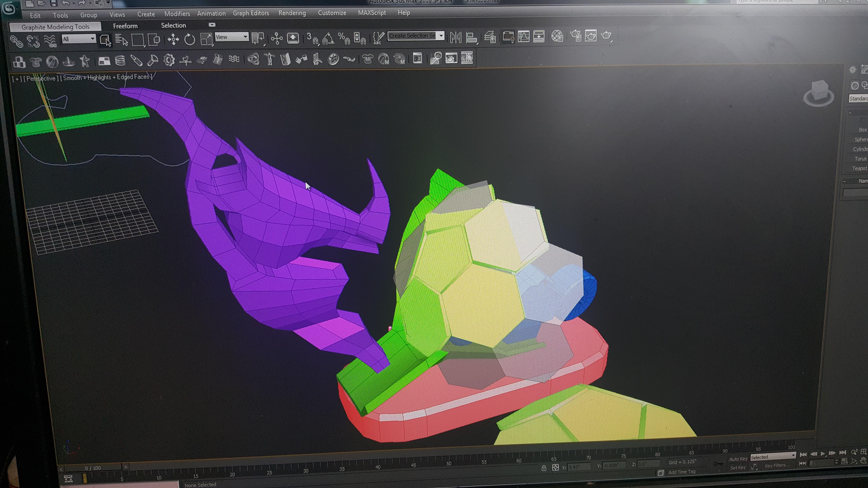The image size is (868, 488).
Task: Open the Material Editor
Action: [557, 36]
